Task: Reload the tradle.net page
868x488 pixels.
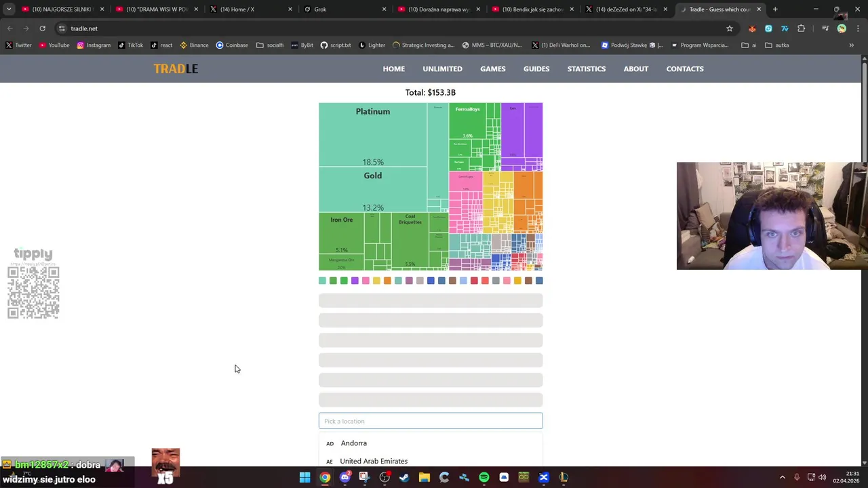Action: pos(42,28)
